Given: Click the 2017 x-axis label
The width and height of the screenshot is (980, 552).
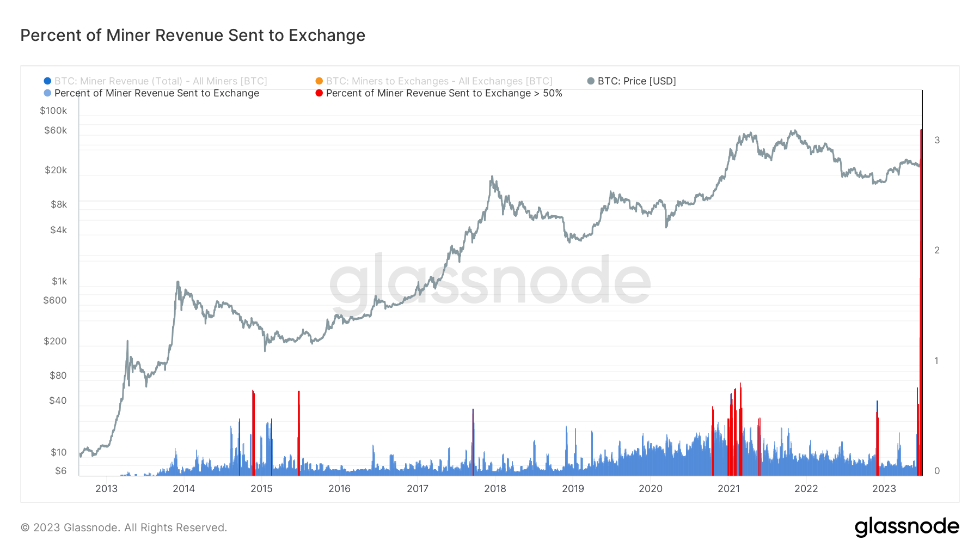Looking at the screenshot, I should (x=418, y=489).
